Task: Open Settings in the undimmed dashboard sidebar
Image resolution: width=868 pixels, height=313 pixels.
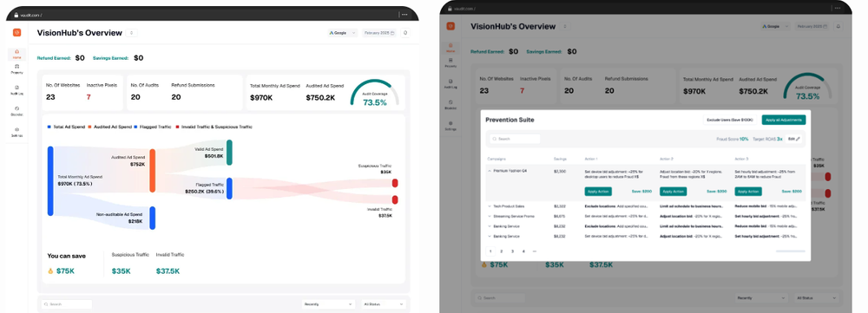Action: coord(16,132)
